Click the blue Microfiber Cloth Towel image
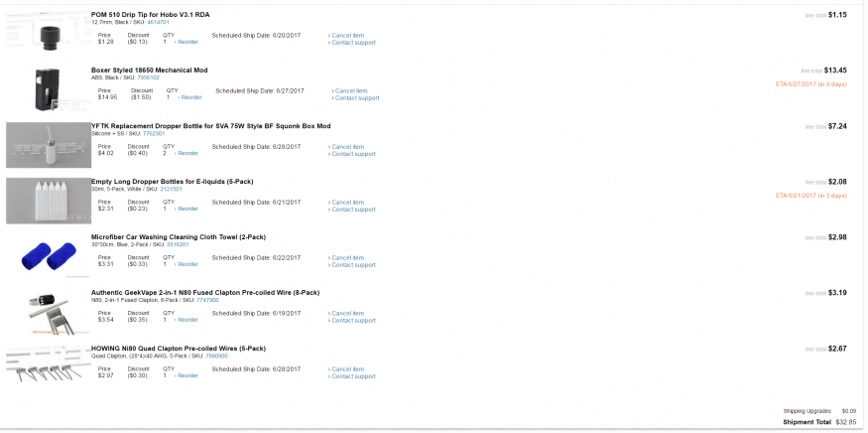 (48, 255)
